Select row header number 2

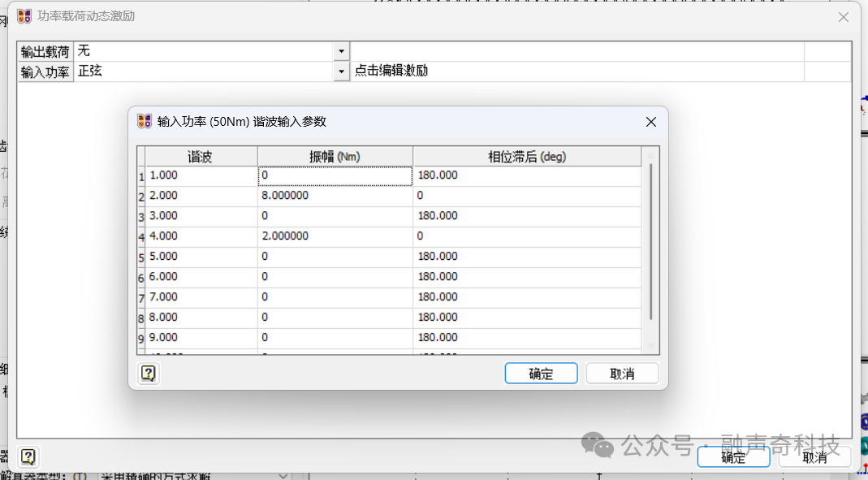pyautogui.click(x=141, y=197)
